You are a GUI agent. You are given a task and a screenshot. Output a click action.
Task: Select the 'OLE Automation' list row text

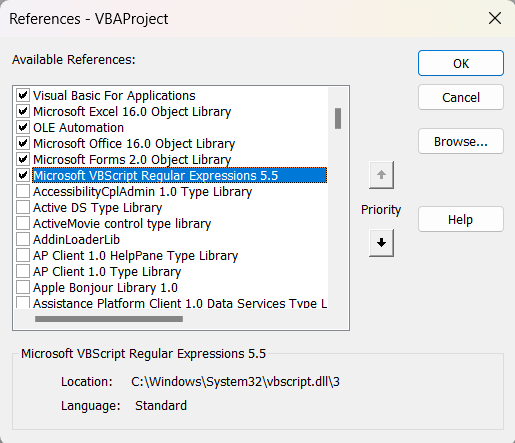click(x=78, y=128)
